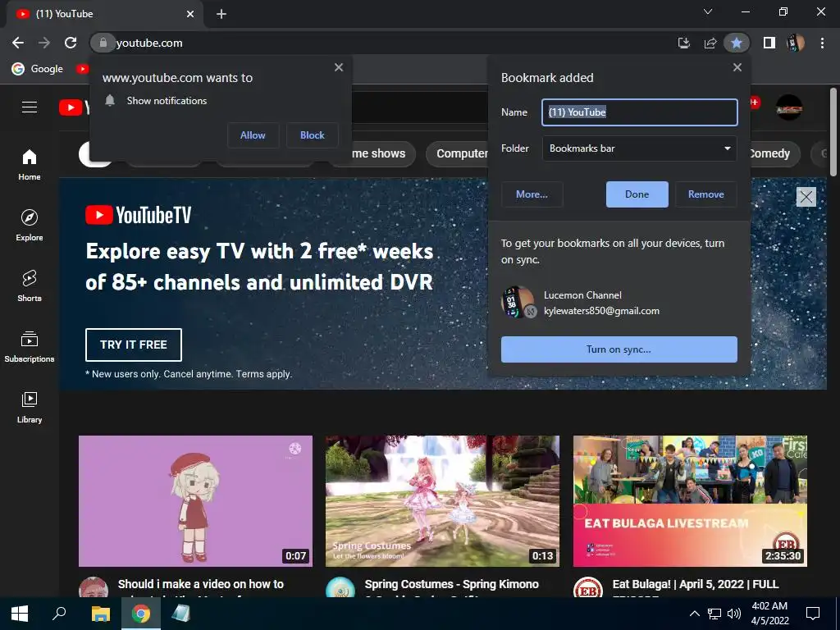840x630 pixels.
Task: Click the install app icon in address bar
Action: click(684, 43)
